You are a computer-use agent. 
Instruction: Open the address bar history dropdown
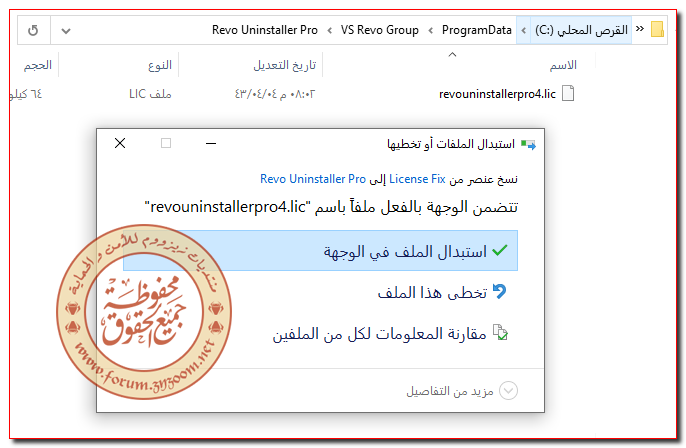click(66, 31)
